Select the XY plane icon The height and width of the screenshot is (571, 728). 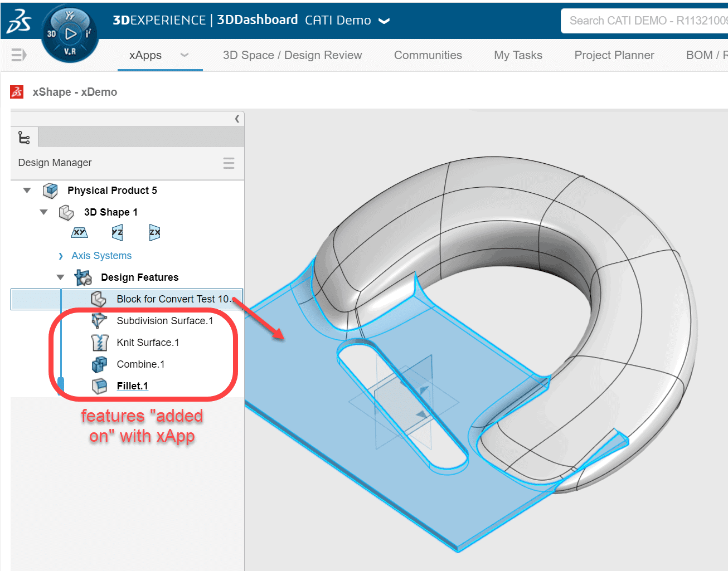(x=80, y=232)
